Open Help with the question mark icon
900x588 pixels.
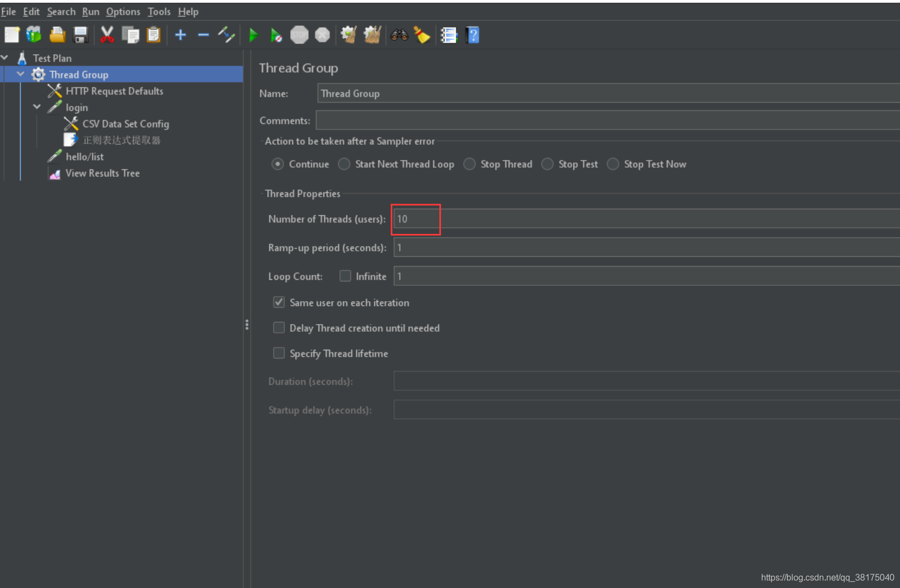[x=473, y=35]
